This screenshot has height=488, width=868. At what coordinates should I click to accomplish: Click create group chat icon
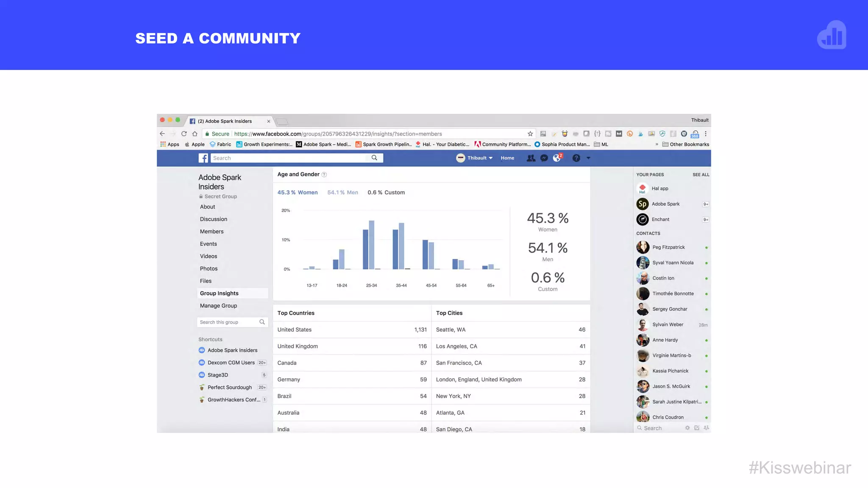pyautogui.click(x=706, y=428)
